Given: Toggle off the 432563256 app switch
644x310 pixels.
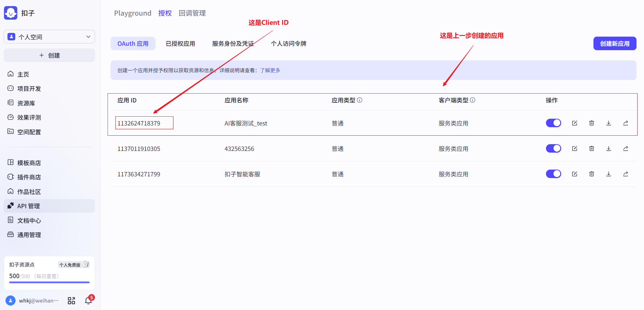Looking at the screenshot, I should click(x=553, y=149).
